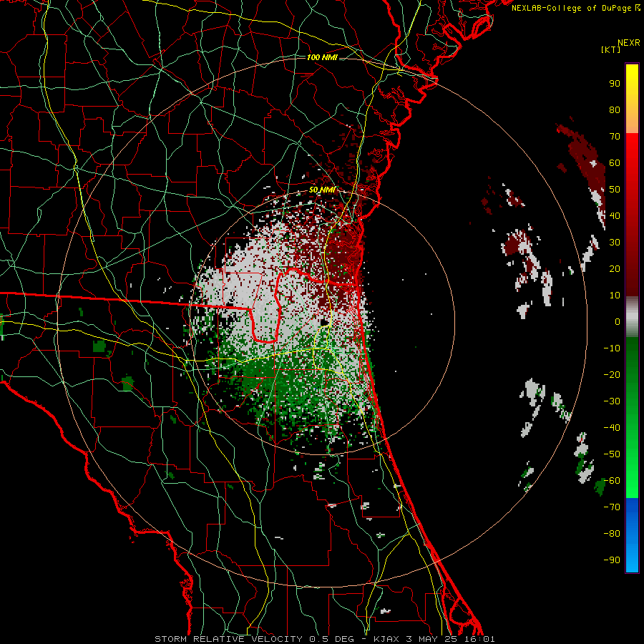Click the NEXR label above the scale
Image resolution: width=644 pixels, height=644 pixels.
[x=629, y=43]
